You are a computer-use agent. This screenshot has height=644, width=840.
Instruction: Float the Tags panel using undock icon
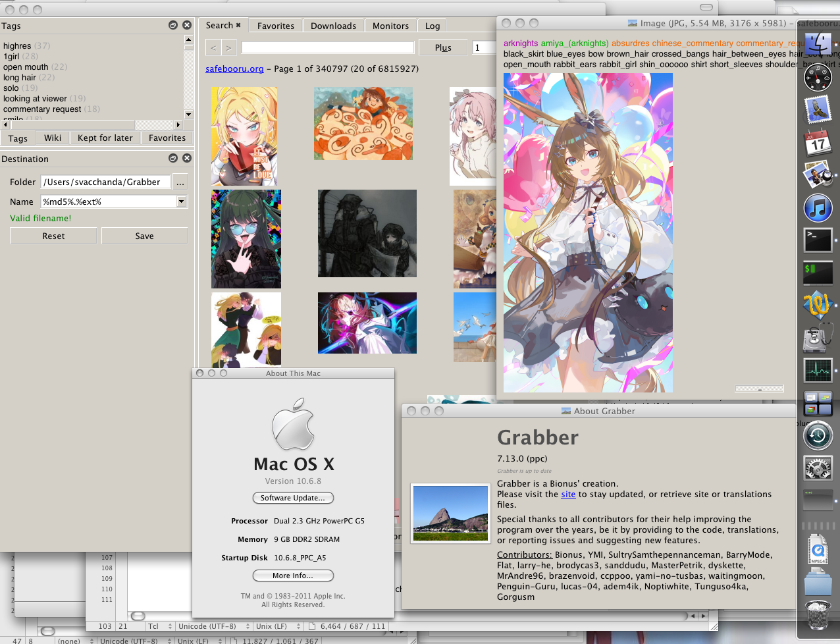[173, 25]
